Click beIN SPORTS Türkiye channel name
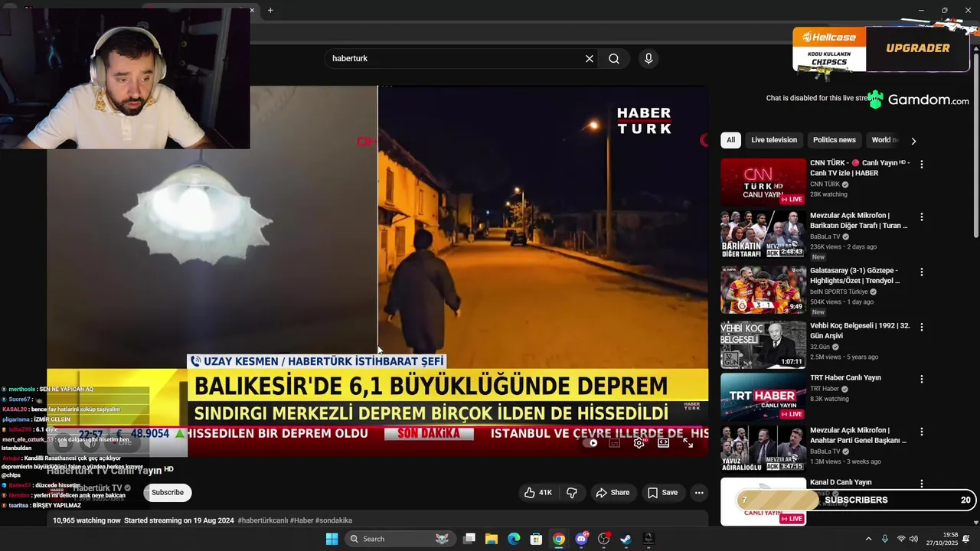Viewport: 980px width, 551px height. click(x=839, y=292)
